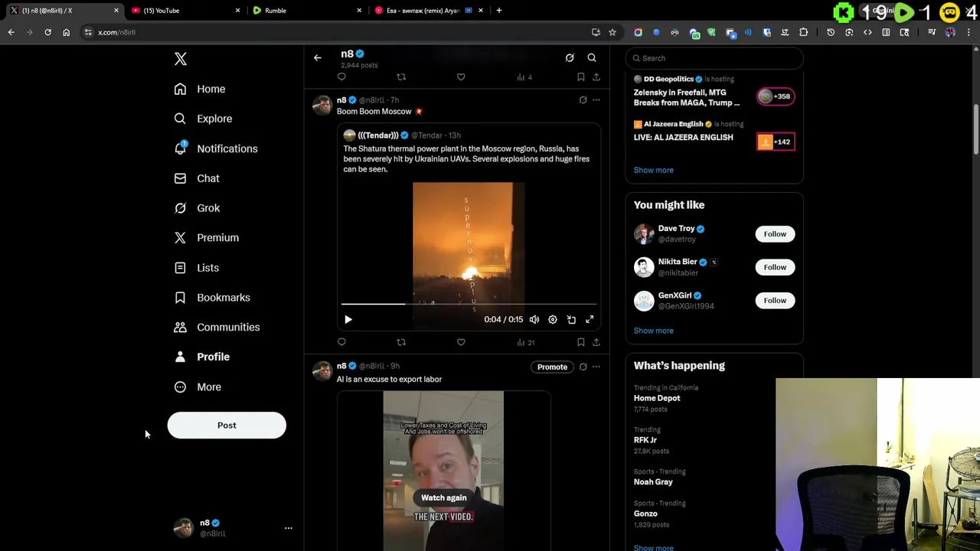This screenshot has width=980, height=551.
Task: Switch to Rumble browser tab
Action: 306,11
